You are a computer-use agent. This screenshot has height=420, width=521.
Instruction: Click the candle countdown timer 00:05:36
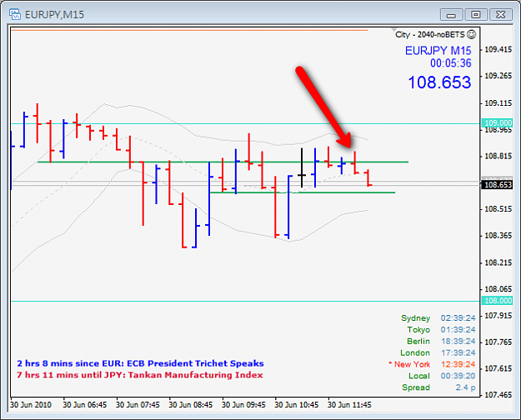point(450,63)
